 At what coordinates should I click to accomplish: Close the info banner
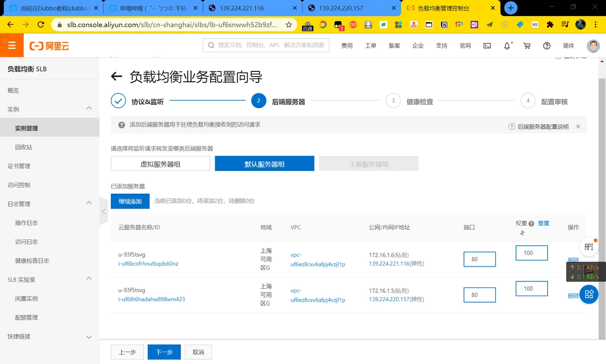pyautogui.click(x=578, y=126)
